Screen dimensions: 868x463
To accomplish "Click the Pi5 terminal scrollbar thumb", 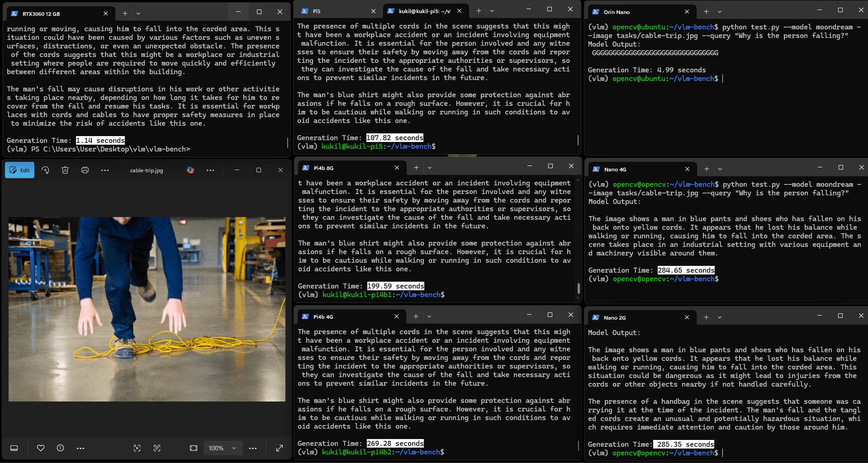I will 578,140.
